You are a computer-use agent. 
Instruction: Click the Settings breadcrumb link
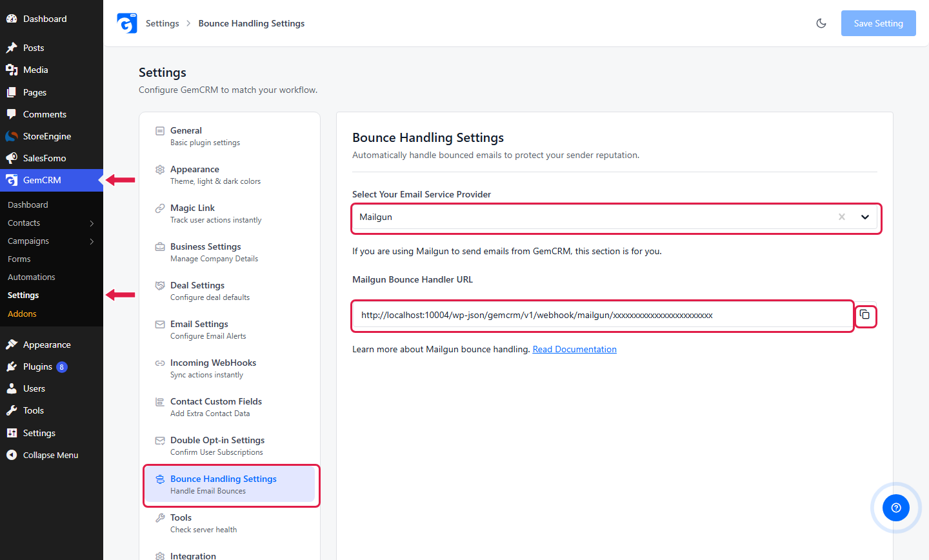pyautogui.click(x=162, y=23)
